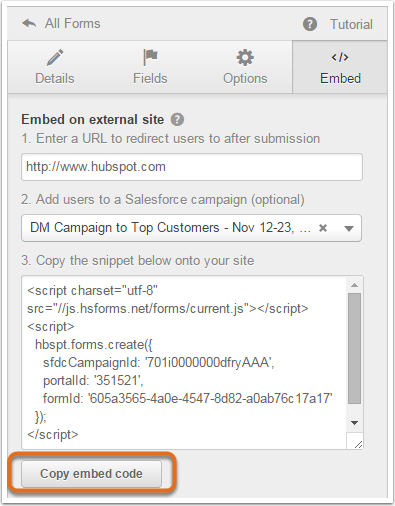Click the snippet scrollbar down arrow
Viewport: 395px width, 506px height.
pos(354,423)
